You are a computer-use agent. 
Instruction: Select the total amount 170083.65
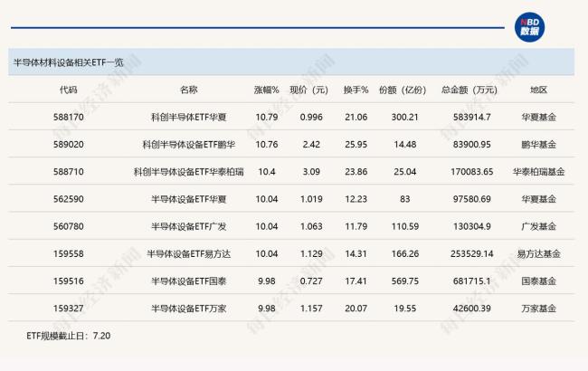[x=471, y=172]
